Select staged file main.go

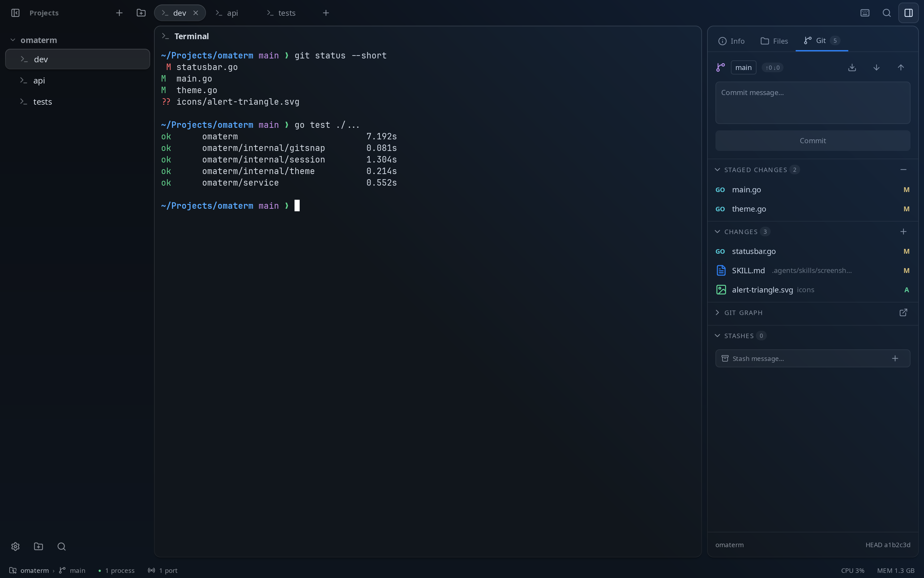(812, 189)
